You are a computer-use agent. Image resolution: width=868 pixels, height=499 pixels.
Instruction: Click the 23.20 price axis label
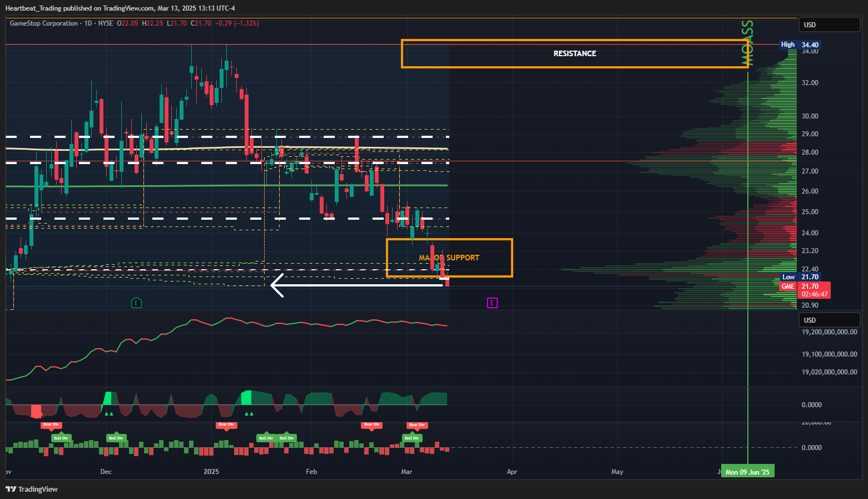[x=810, y=251]
